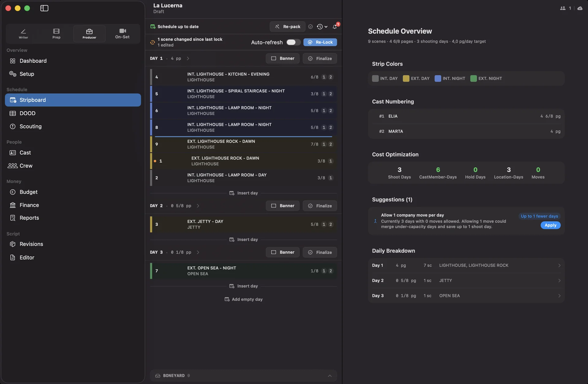The image size is (588, 384).
Task: Click the Editor page icon
Action: coord(13,258)
